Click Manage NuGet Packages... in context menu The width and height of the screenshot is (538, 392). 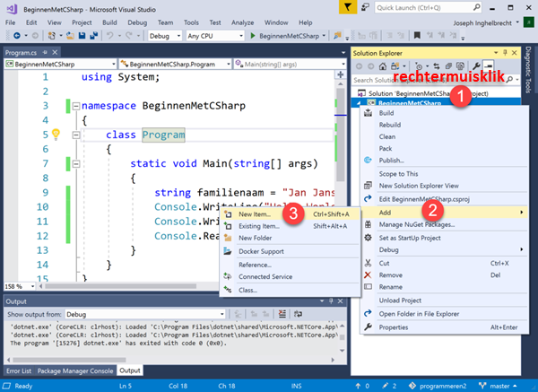point(445,224)
